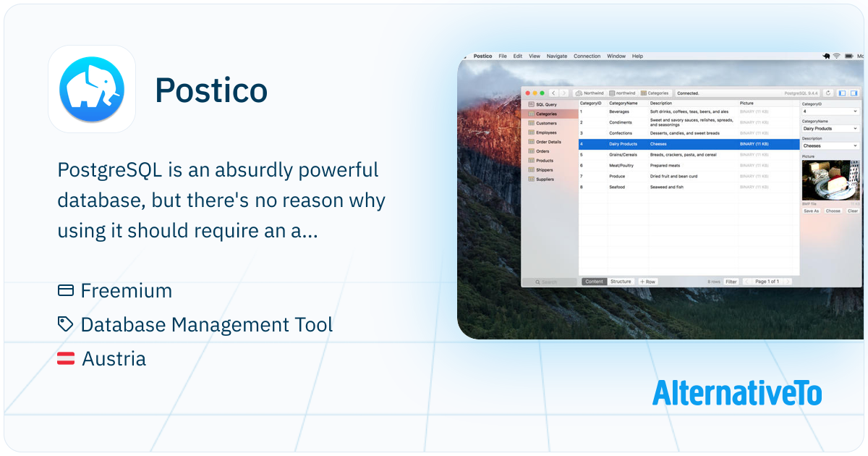
Task: Click the Clear button
Action: [x=852, y=211]
